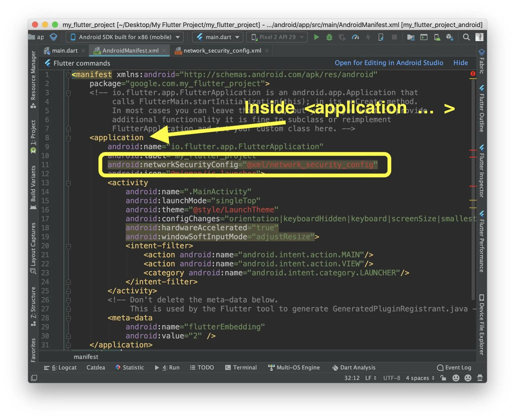Open Dart Analysis tool window
Image resolution: width=515 pixels, height=420 pixels.
point(354,367)
